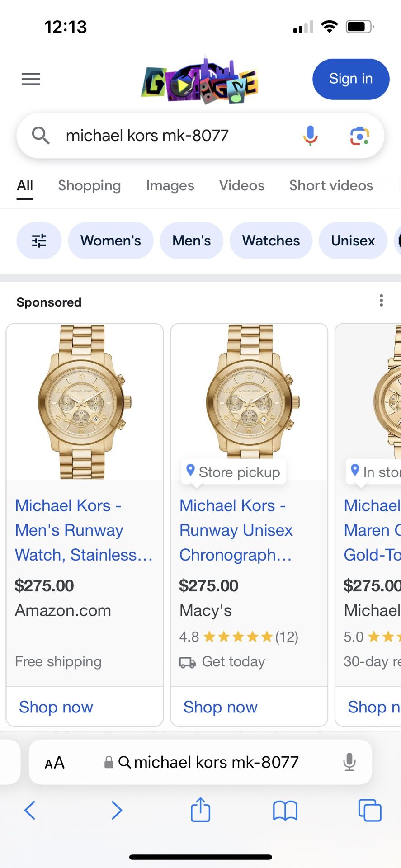Tap the magnifying glass search icon
Image resolution: width=401 pixels, height=868 pixels.
pos(40,136)
